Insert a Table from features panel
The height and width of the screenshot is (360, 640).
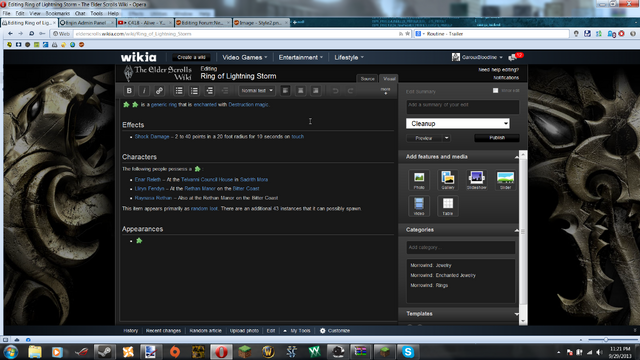(448, 206)
